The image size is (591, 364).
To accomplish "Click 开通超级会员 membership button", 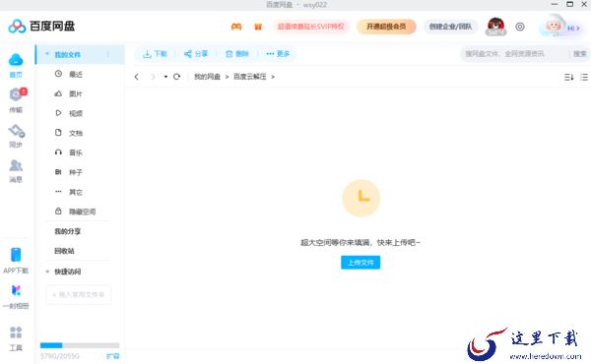I will 386,27.
